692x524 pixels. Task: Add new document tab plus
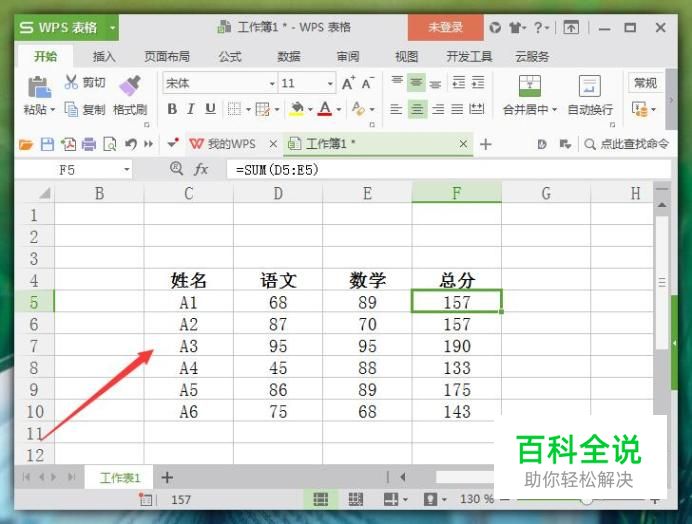click(x=485, y=144)
